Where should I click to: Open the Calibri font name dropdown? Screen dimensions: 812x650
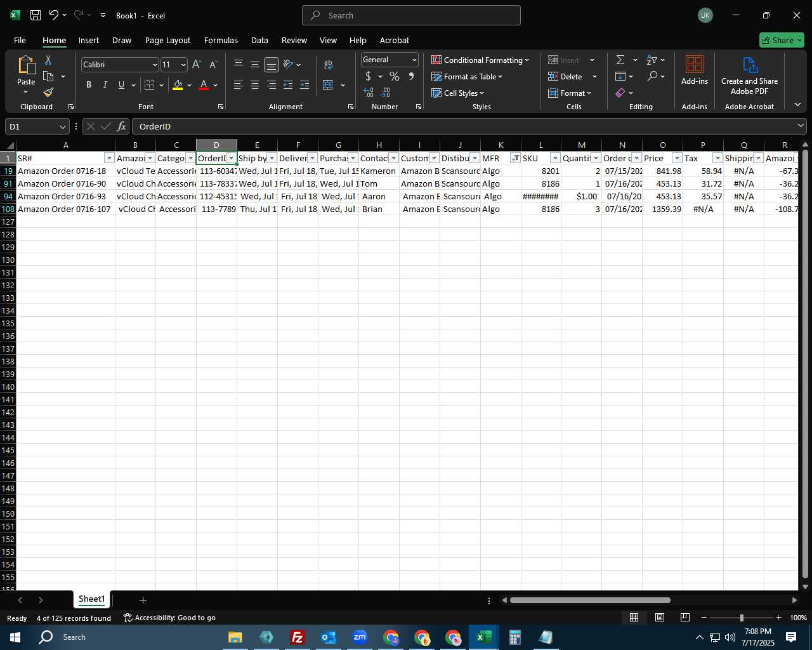(x=154, y=65)
